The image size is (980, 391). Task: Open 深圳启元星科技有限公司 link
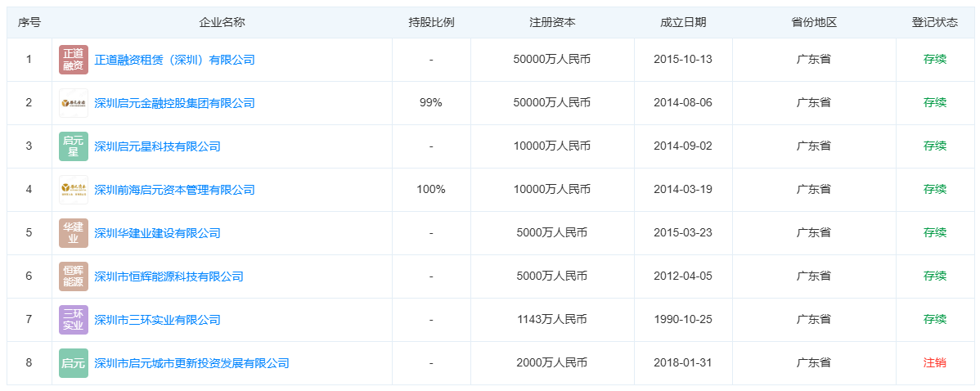coord(158,146)
